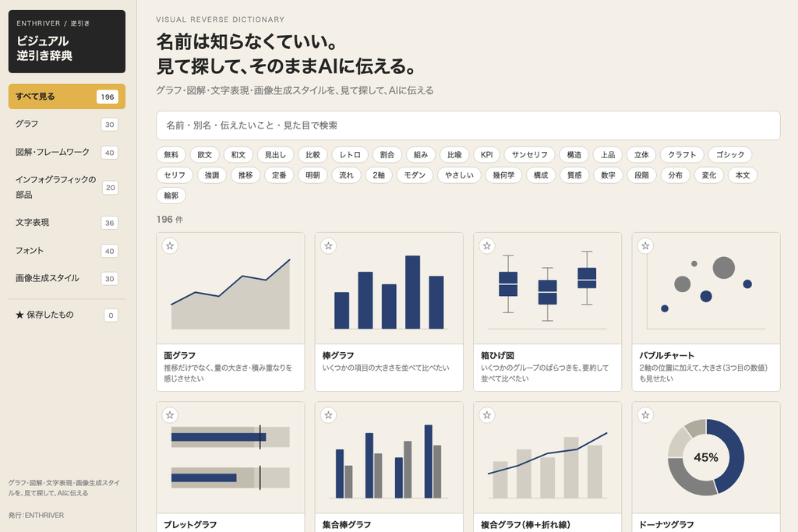798x532 pixels.
Task: Star the 集合棒グラフ card
Action: click(328, 415)
